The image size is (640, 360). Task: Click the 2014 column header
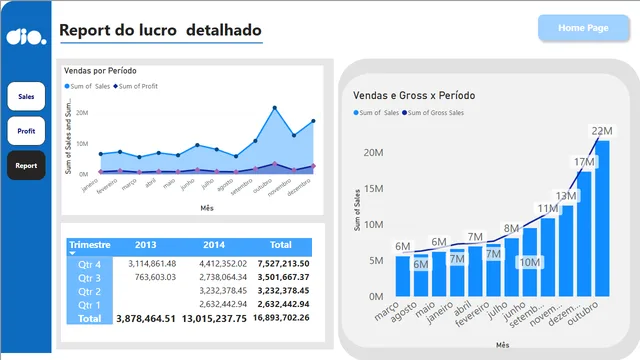[x=214, y=245]
